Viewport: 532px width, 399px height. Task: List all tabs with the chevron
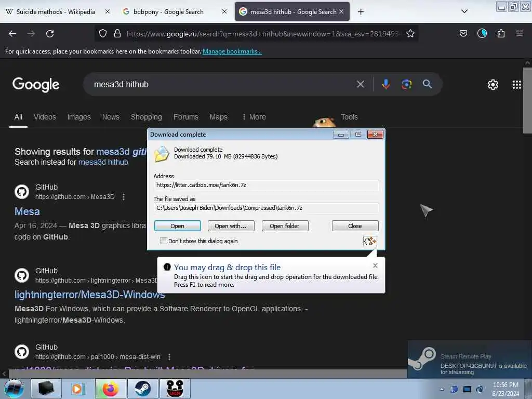[x=464, y=11]
